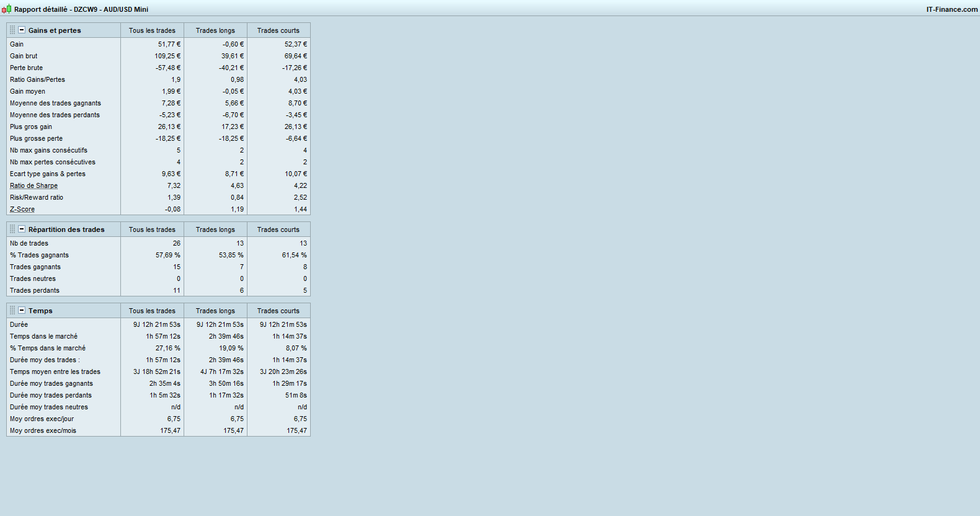Select Tous les trades header in Temps
This screenshot has height=516, width=980.
(152, 311)
